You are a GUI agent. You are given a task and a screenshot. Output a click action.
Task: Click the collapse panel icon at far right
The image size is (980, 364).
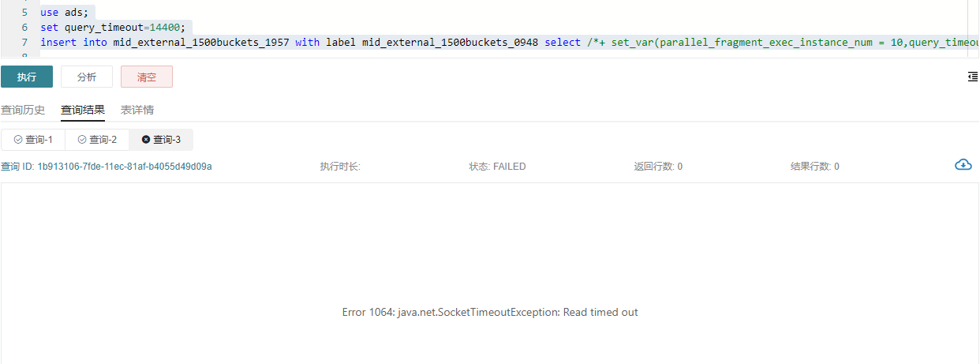pyautogui.click(x=972, y=77)
